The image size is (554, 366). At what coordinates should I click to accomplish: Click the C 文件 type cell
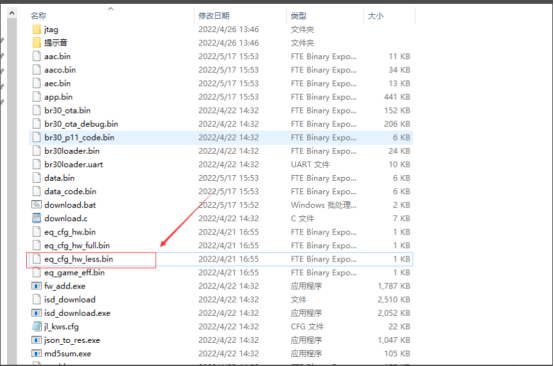[302, 218]
